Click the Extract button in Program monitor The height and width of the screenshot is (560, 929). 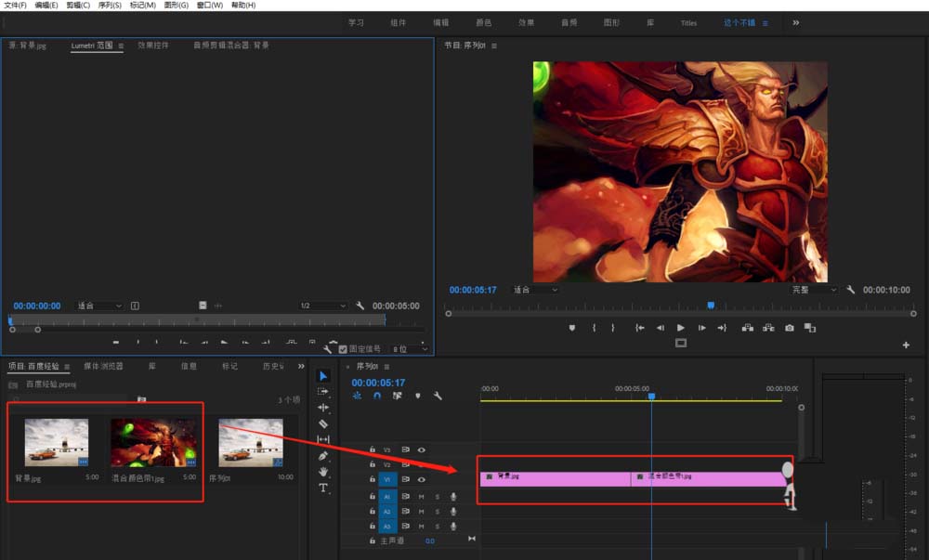(768, 327)
